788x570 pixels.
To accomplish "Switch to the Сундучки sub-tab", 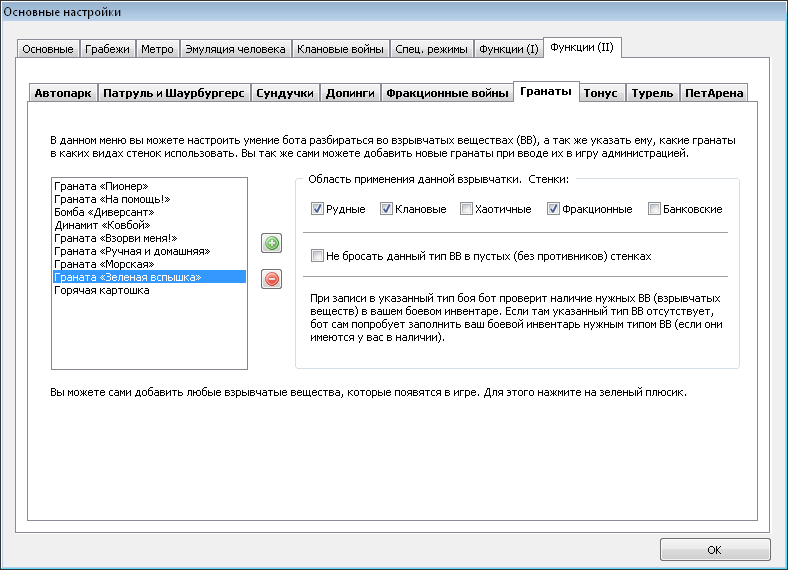I will coord(285,93).
